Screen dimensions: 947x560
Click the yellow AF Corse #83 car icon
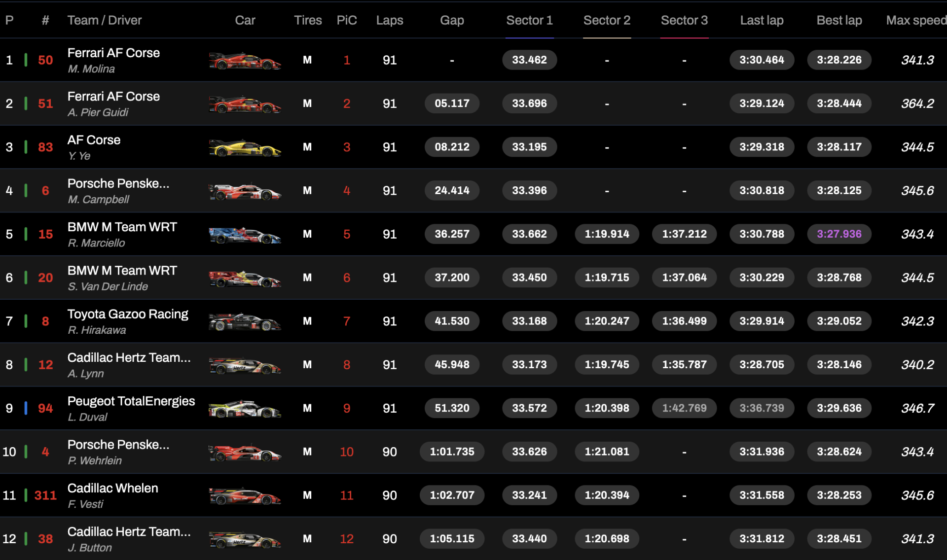click(x=245, y=148)
